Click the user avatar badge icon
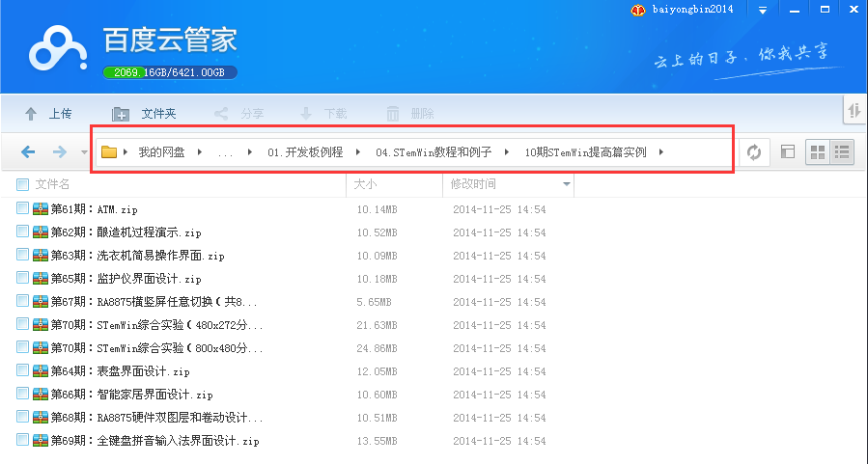The image size is (868, 464). click(x=637, y=10)
